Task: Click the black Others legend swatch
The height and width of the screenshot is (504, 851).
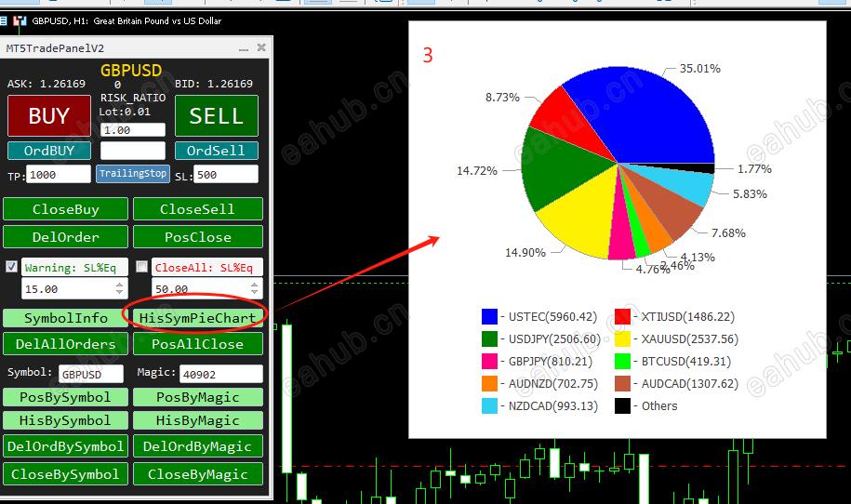Action: tap(622, 405)
